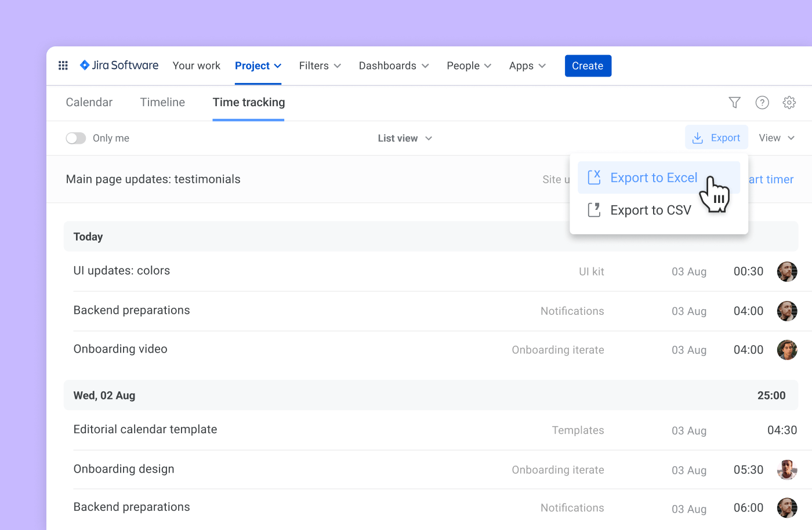Open the Project navigation dropdown
This screenshot has width=812, height=530.
click(258, 66)
